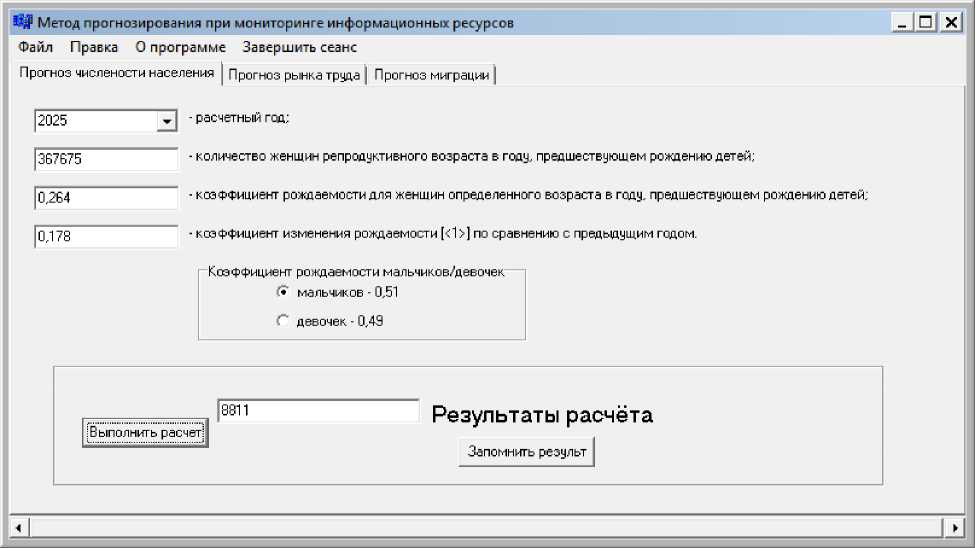Click the Результаты расчёта heading

(542, 415)
